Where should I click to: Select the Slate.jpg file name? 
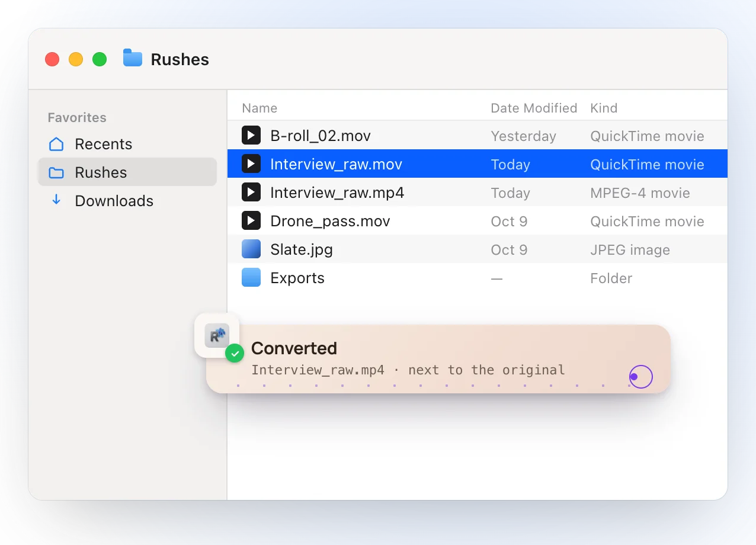302,249
